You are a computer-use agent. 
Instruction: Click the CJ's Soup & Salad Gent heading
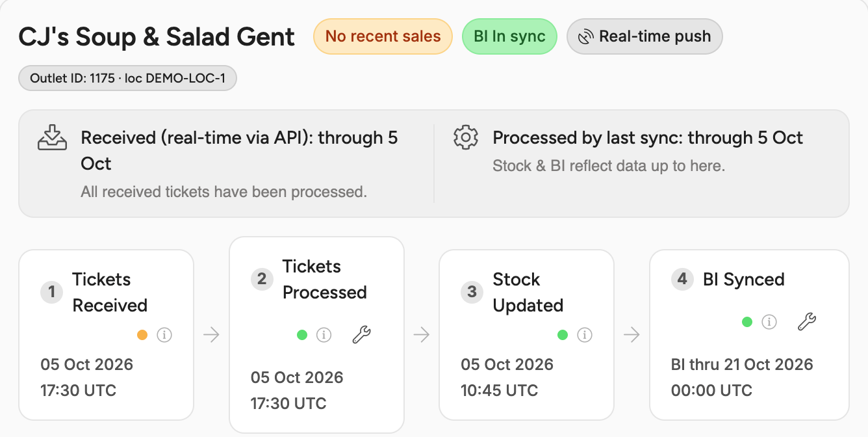point(157,36)
